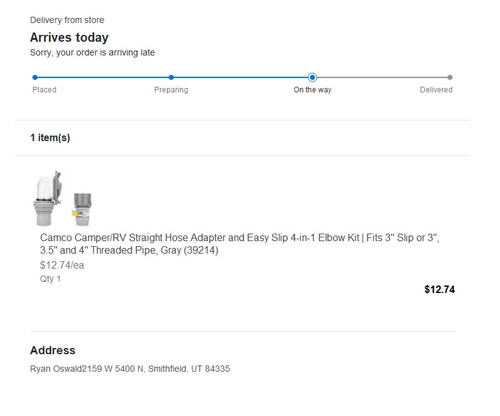Click the elbow fitting image

click(x=47, y=199)
